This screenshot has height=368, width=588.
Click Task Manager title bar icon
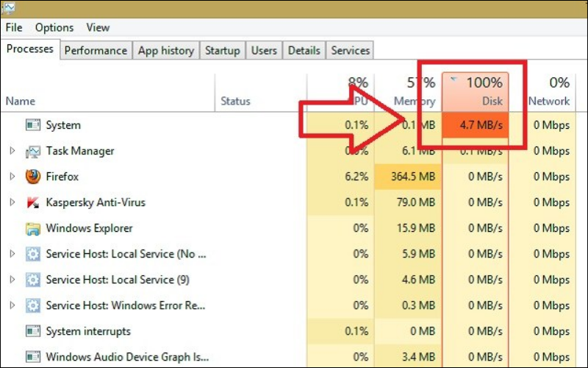pos(7,8)
